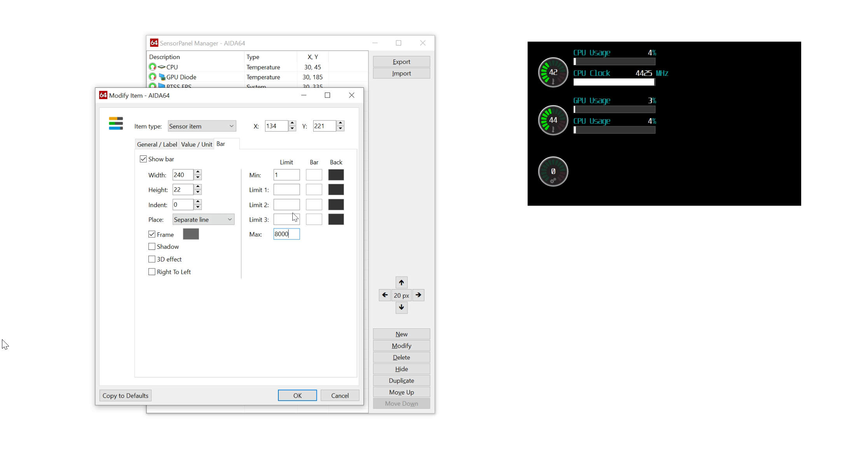Open the Item type dropdown
This screenshot has height=457, width=868.
(x=202, y=126)
